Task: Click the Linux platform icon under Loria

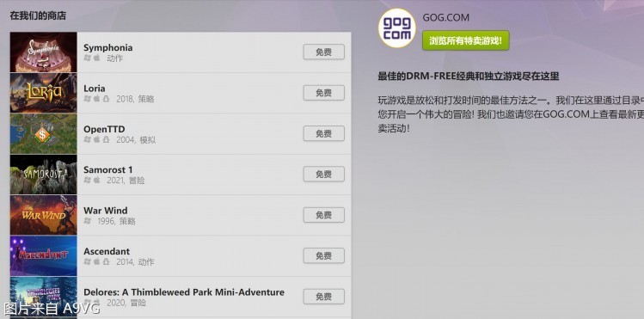Action: coord(107,99)
